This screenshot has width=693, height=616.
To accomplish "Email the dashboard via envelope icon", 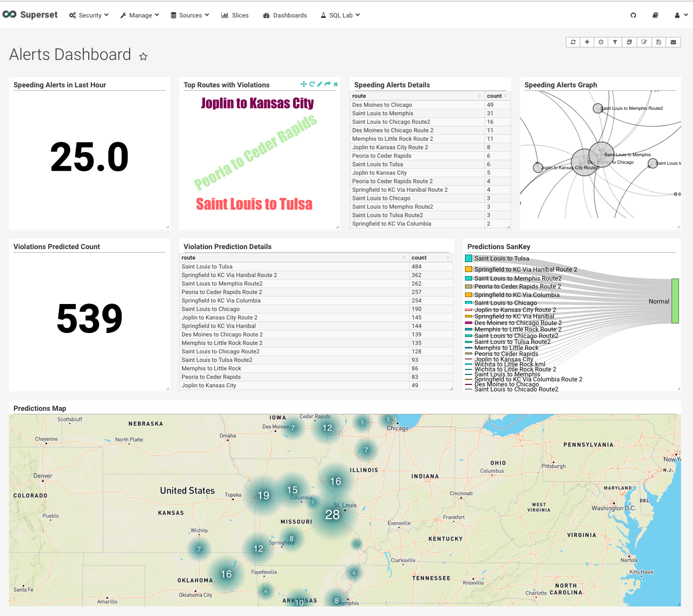I will click(x=673, y=42).
